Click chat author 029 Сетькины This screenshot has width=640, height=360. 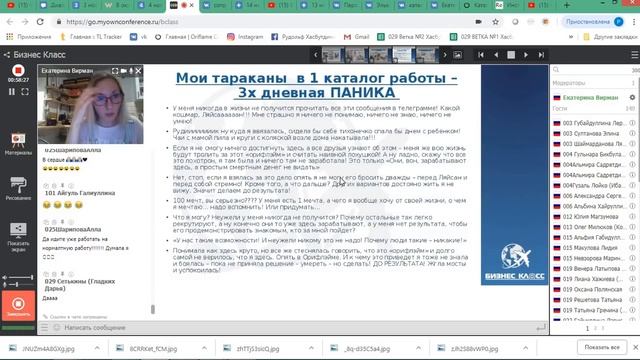80,285
